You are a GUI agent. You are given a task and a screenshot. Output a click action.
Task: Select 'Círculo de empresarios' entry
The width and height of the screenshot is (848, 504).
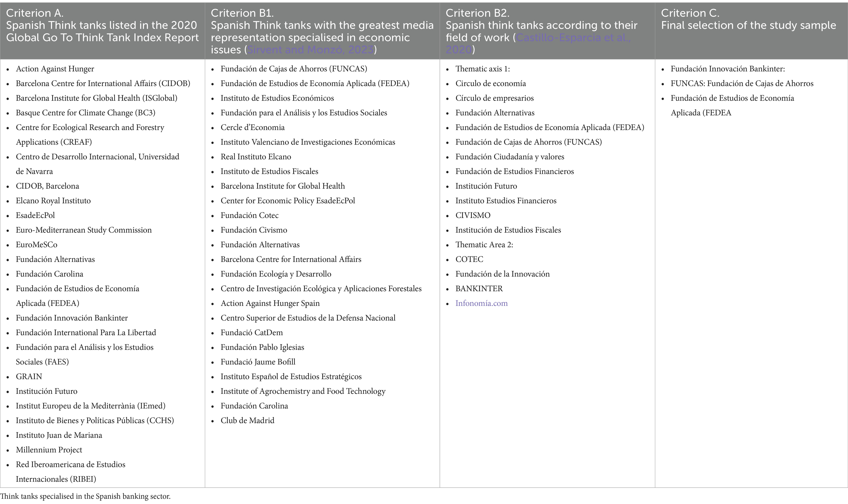coord(494,98)
